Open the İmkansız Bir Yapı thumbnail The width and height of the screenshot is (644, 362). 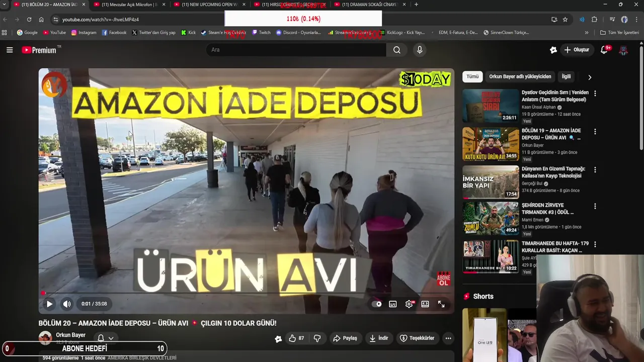(x=491, y=182)
